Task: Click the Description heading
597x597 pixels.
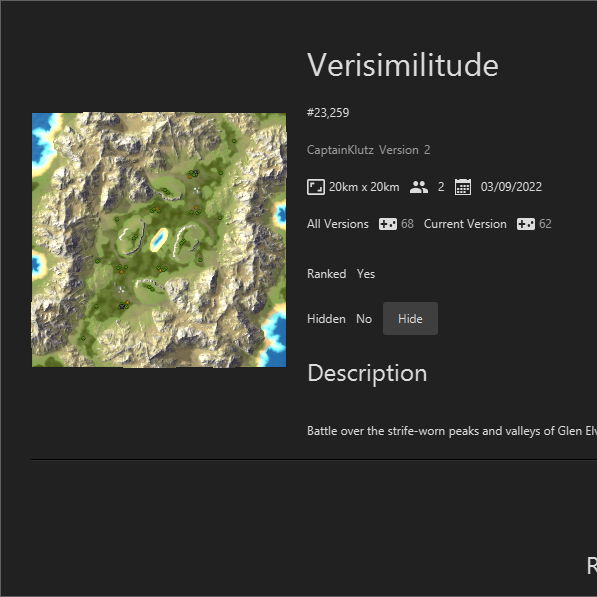Action: point(367,373)
